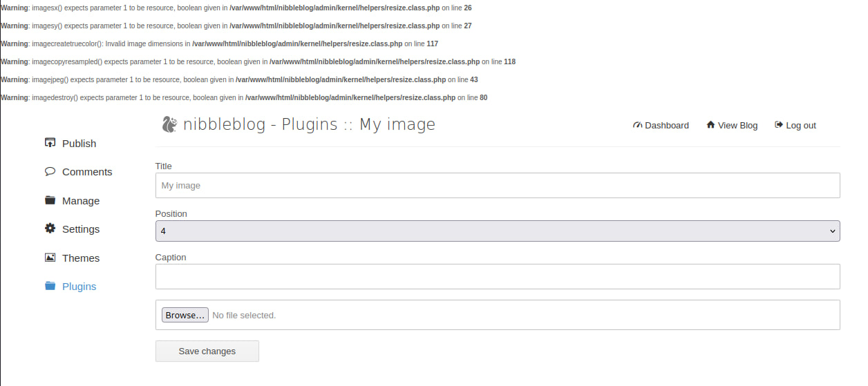Click the imagejpeg() warning line
This screenshot has height=386, width=868.
pyautogui.click(x=239, y=79)
